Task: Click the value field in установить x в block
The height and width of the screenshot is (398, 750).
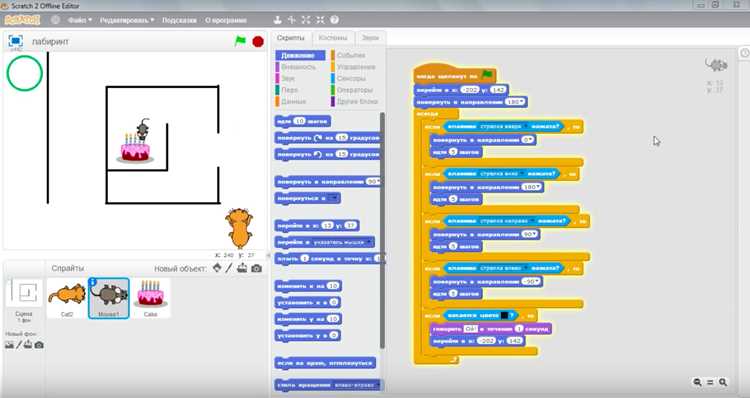Action: (x=333, y=302)
